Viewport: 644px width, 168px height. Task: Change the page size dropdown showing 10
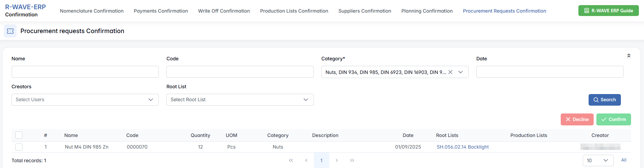[598, 160]
